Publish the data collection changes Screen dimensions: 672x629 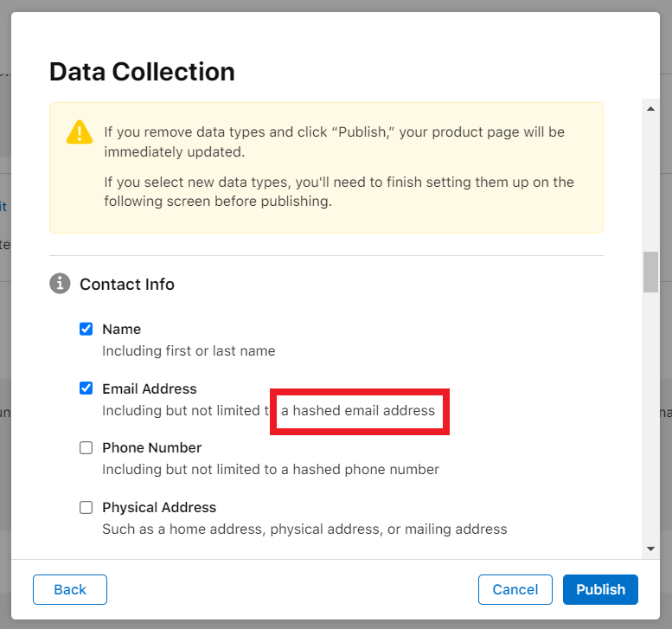(x=600, y=589)
